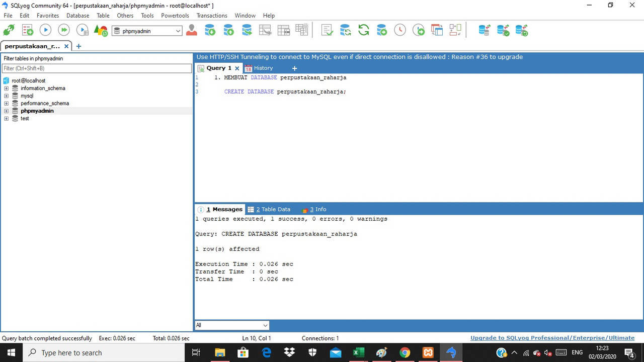Screen dimensions: 644x362
Task: Click the Query Builder windows icon
Action: (437, 30)
